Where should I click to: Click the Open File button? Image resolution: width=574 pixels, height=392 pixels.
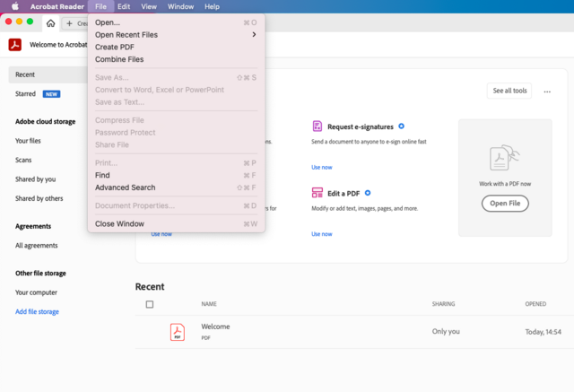point(505,203)
